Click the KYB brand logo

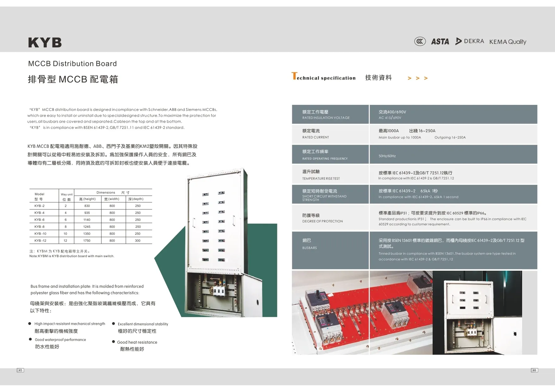(x=45, y=43)
